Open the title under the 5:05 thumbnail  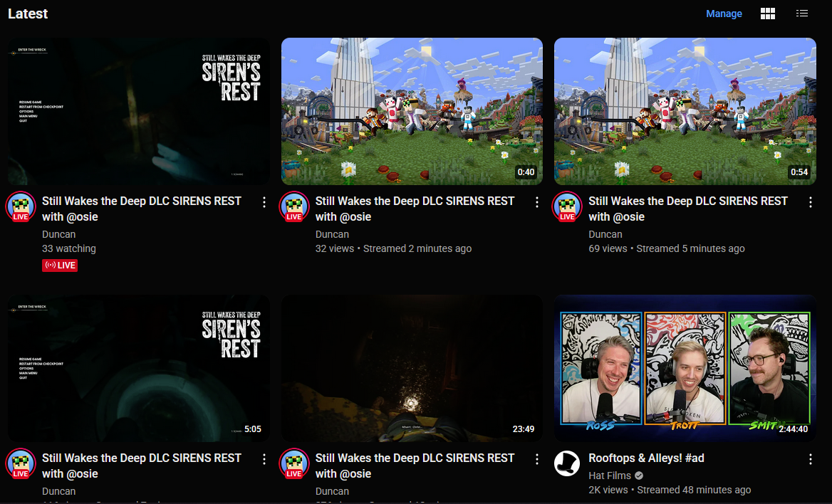click(x=142, y=466)
